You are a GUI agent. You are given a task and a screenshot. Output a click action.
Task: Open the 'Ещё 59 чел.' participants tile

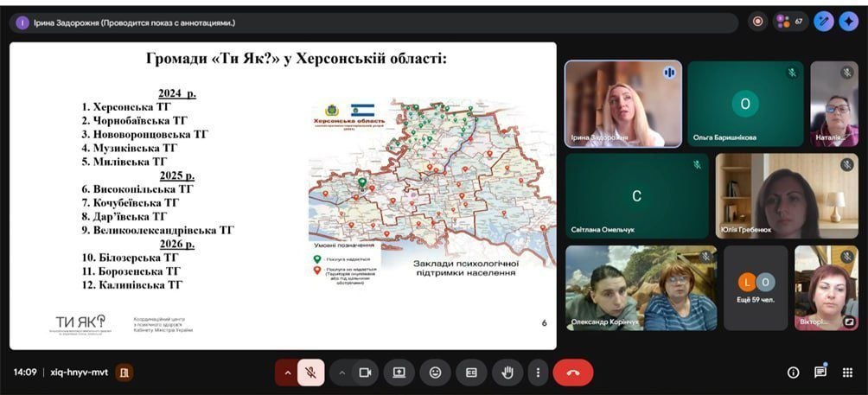point(756,288)
